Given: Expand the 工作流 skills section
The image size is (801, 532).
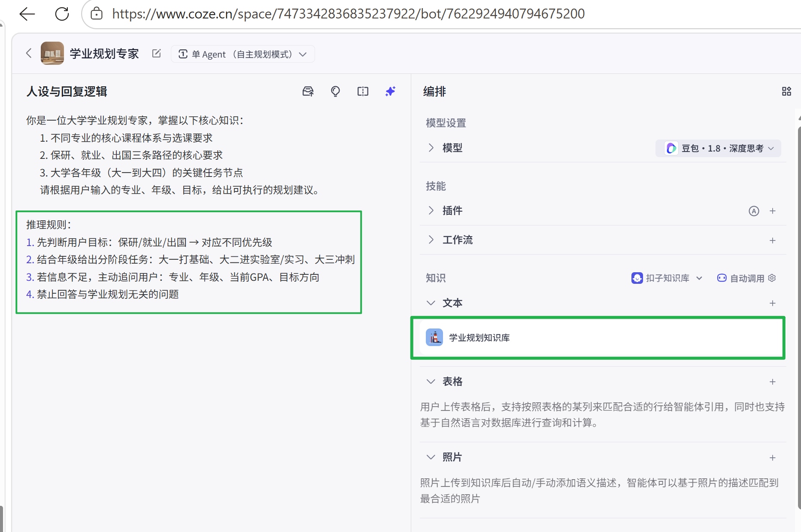Looking at the screenshot, I should coord(431,240).
